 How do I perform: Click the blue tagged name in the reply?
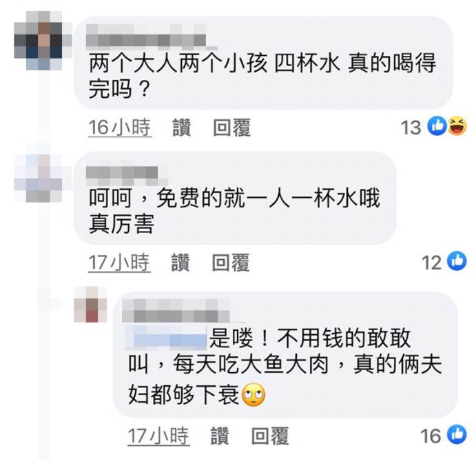coord(167,337)
